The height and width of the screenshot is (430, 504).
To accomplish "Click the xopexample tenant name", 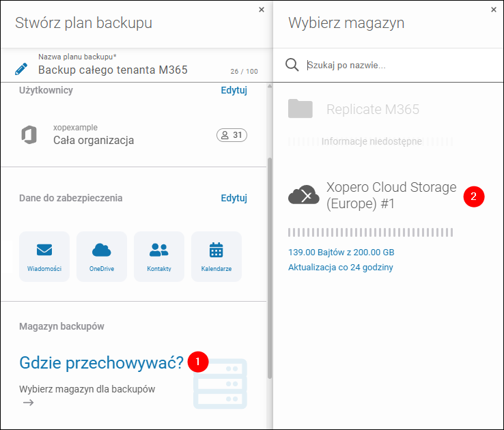I will click(75, 128).
